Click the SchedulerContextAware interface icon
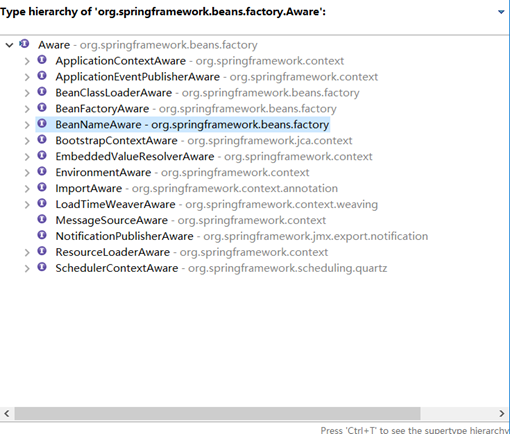Image resolution: width=510 pixels, height=434 pixels. (42, 267)
